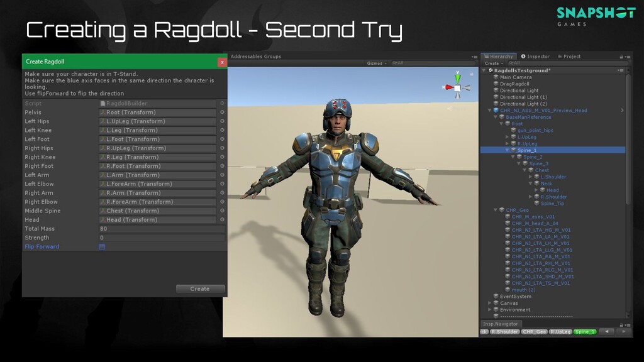Select the Insp.Navigator tab
The height and width of the screenshot is (362, 644).
(500, 324)
